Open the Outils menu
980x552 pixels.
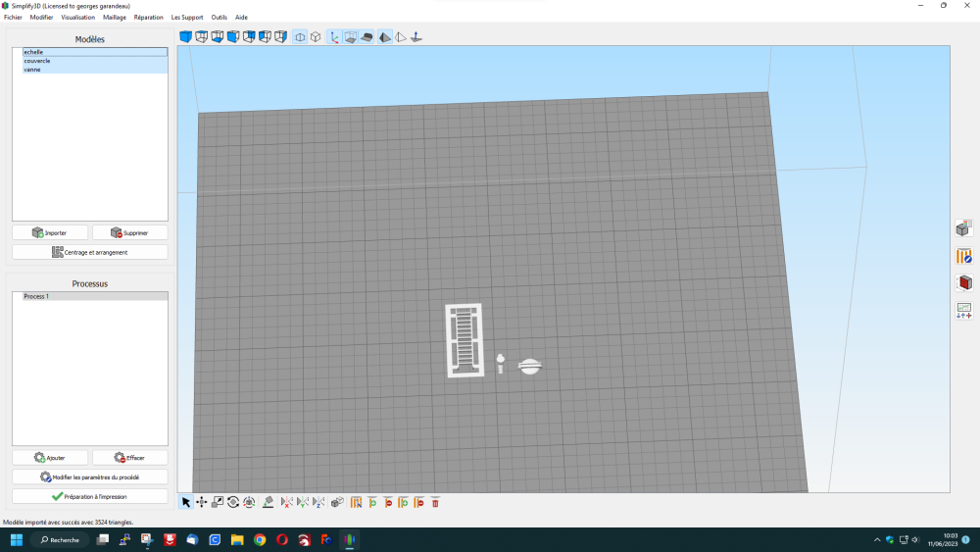point(219,18)
